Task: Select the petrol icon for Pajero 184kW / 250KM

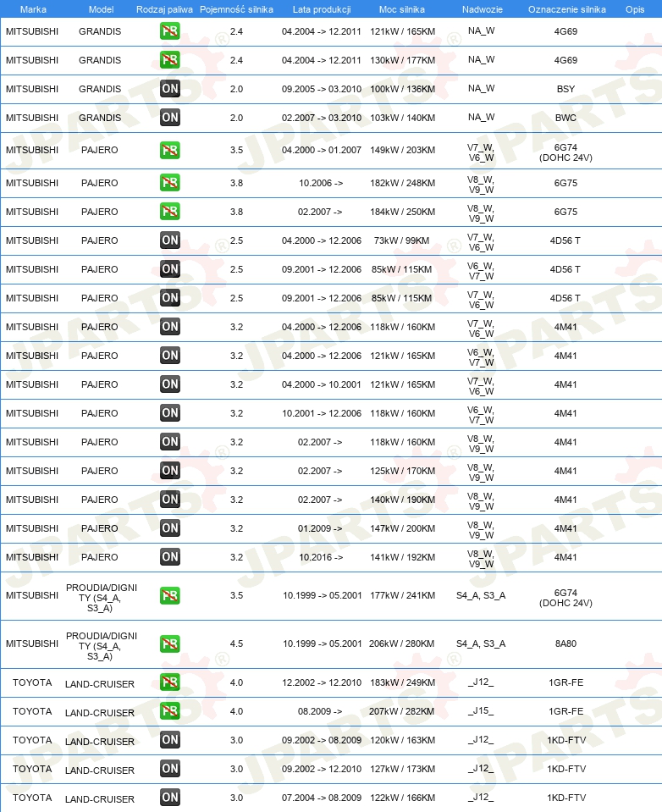Action: pos(170,212)
